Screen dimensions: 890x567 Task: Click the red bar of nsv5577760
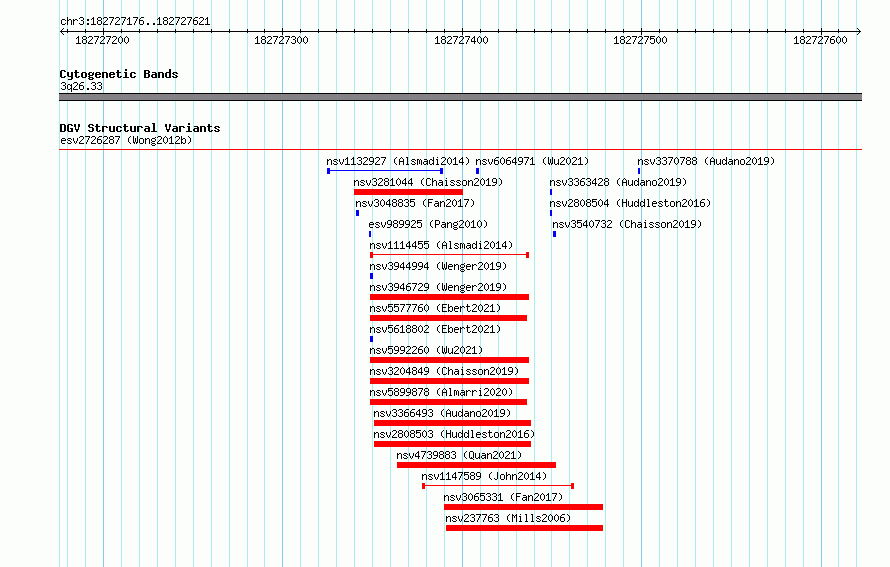coord(448,318)
